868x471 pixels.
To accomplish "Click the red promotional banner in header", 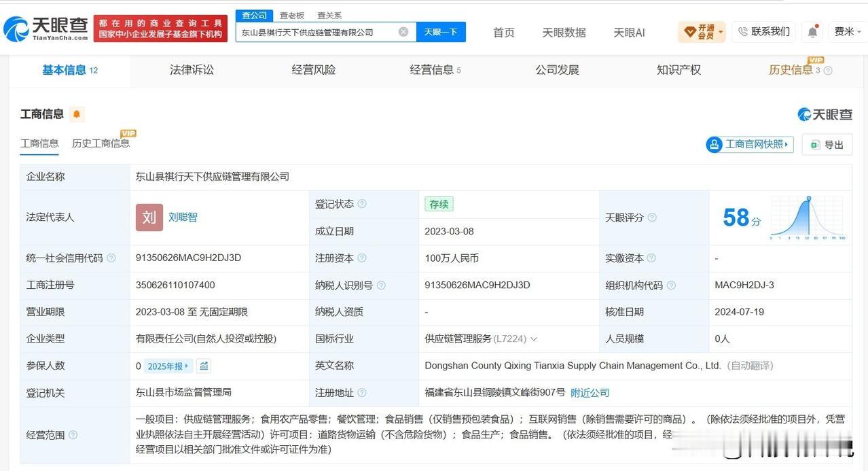I will click(x=160, y=29).
